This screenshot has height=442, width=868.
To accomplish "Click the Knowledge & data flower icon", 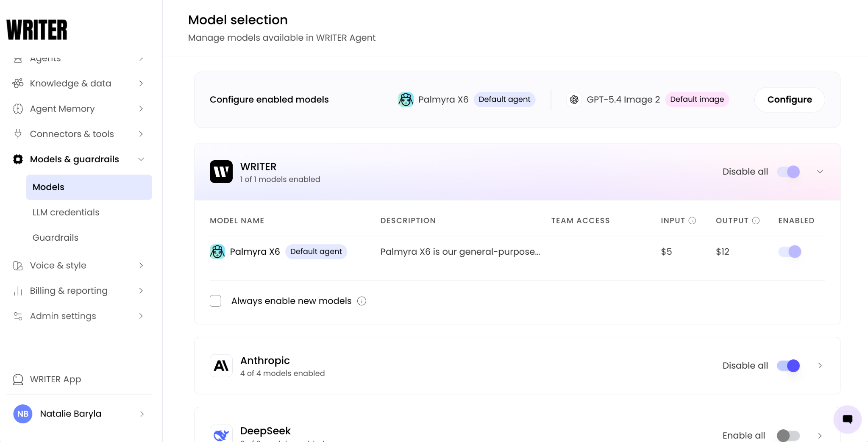I will click(18, 83).
